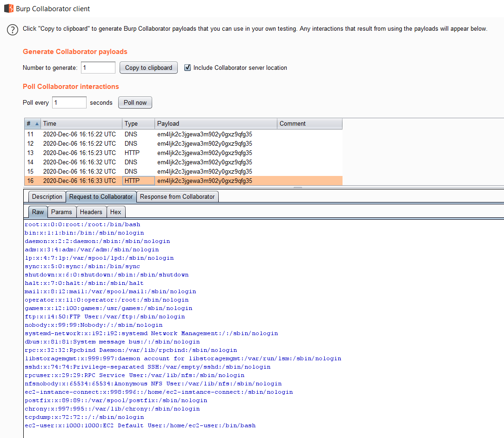504x438 pixels.
Task: Select interaction row 14 DNS
Action: point(183,162)
